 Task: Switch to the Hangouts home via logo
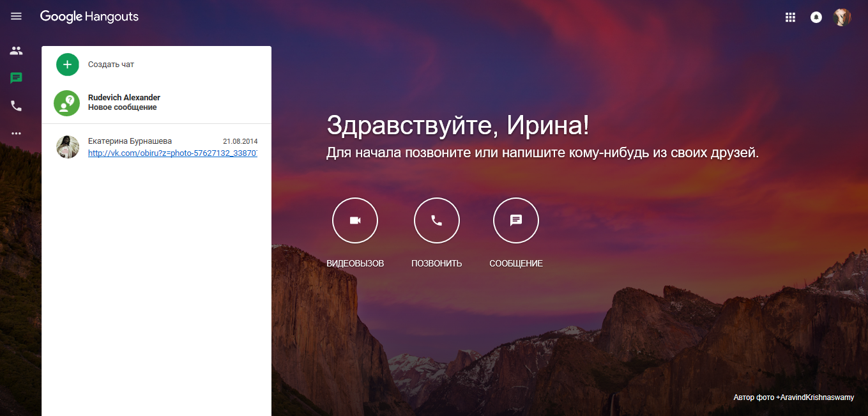(89, 17)
